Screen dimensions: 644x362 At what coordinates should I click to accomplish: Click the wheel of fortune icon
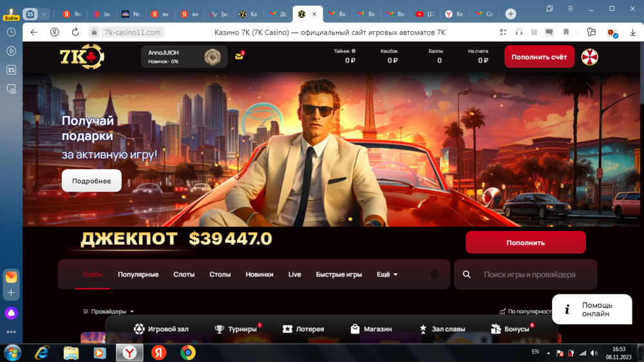point(589,57)
